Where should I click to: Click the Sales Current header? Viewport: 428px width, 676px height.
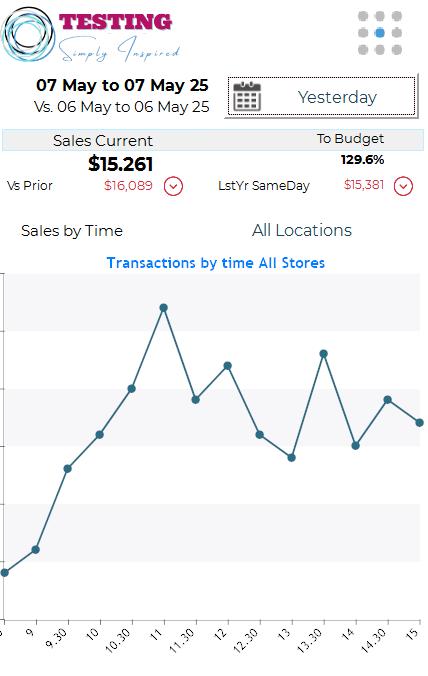coord(103,141)
